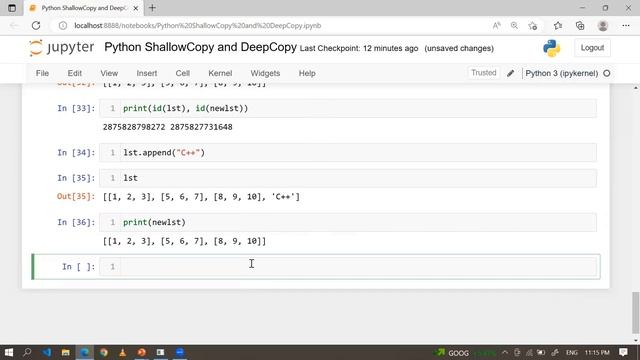
Task: Click the In [33]: prompt
Action: pos(76,109)
